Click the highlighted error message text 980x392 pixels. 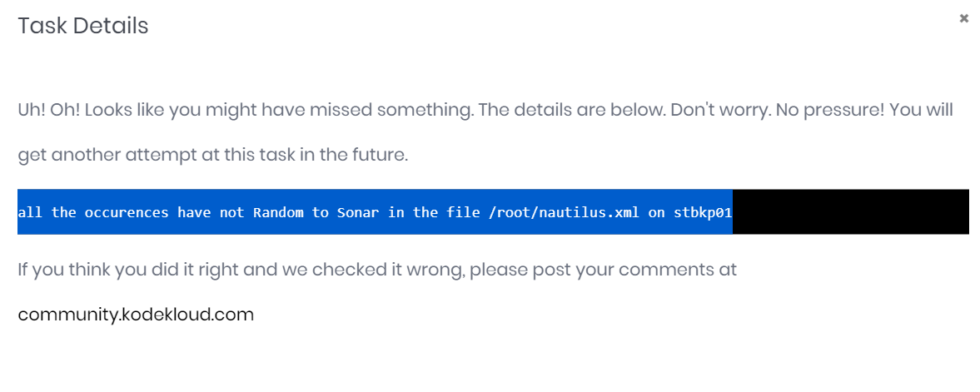(x=375, y=212)
